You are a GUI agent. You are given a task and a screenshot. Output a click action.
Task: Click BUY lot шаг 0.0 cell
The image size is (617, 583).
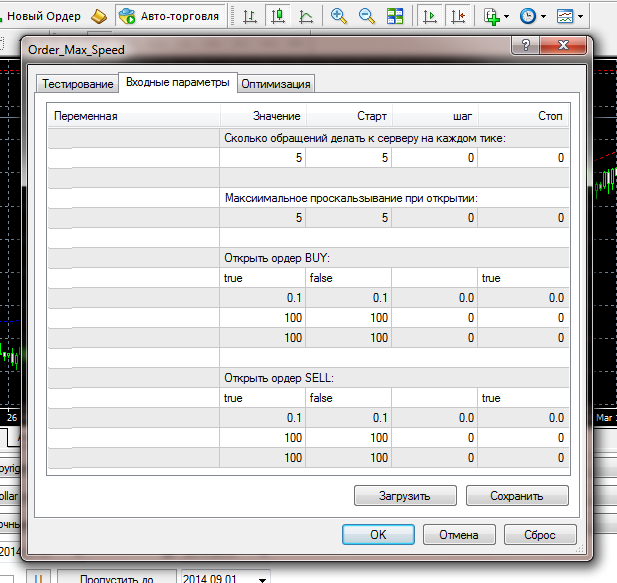tap(435, 298)
